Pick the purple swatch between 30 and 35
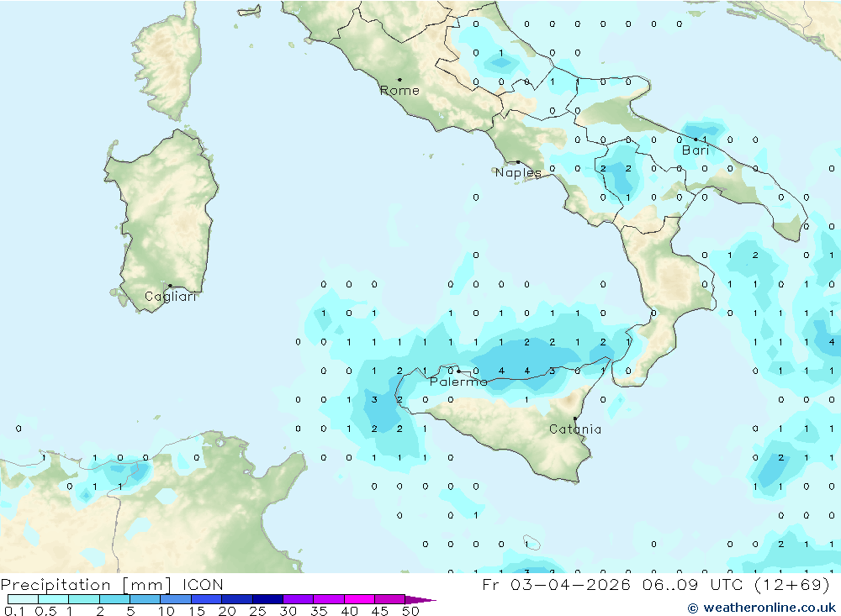The height and width of the screenshot is (616, 841). [299, 599]
